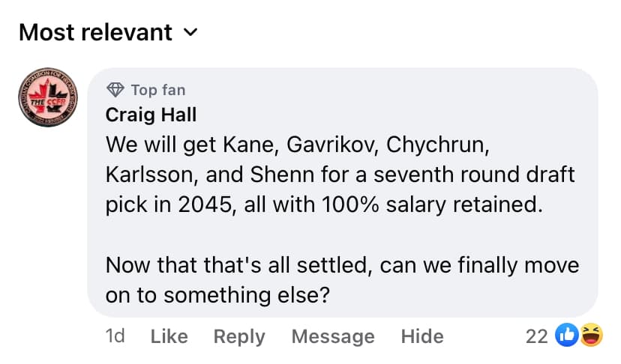This screenshot has width=621, height=364.
Task: Click the Top fan diamond badge icon
Action: (x=115, y=91)
